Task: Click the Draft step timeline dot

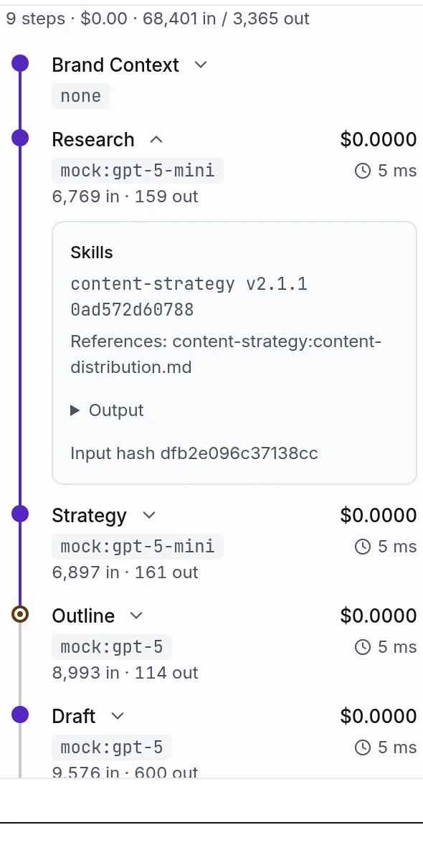Action: (x=20, y=714)
